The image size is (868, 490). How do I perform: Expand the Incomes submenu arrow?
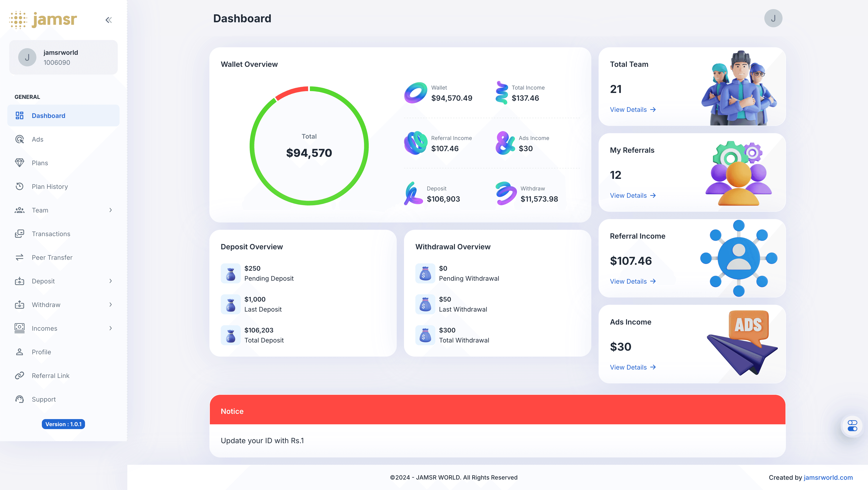coord(110,328)
